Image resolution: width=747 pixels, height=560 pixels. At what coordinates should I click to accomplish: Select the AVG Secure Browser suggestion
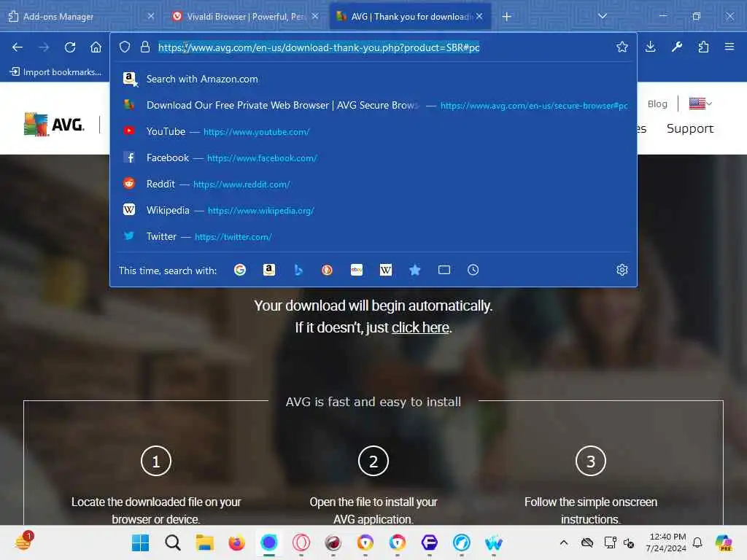pos(373,105)
